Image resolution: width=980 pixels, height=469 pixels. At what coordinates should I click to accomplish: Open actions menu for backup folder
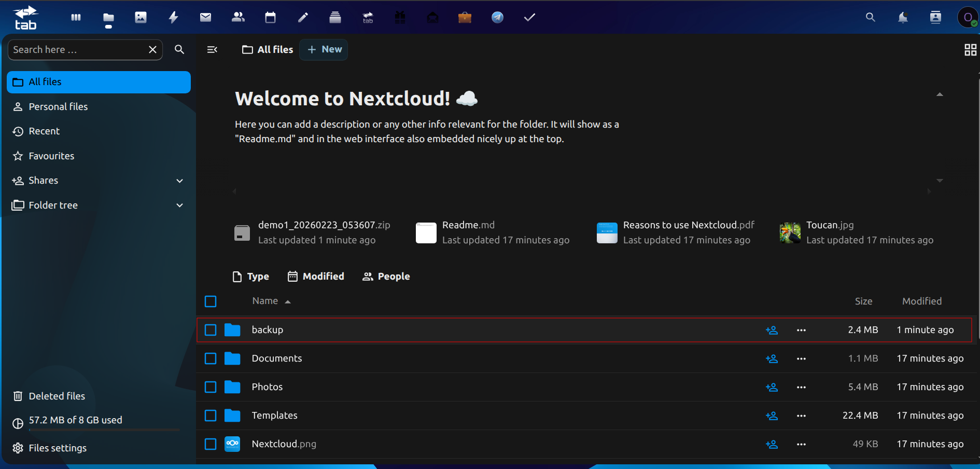[801, 330]
